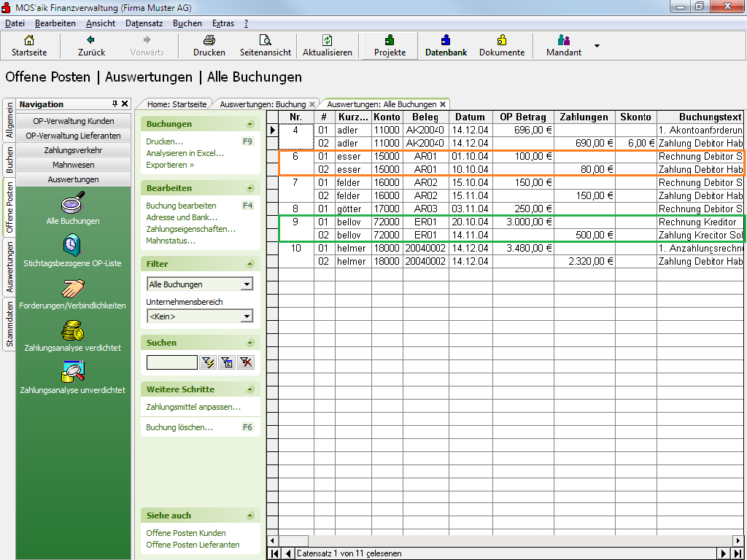Collapse the Bearbeiten section panel

pos(251,188)
